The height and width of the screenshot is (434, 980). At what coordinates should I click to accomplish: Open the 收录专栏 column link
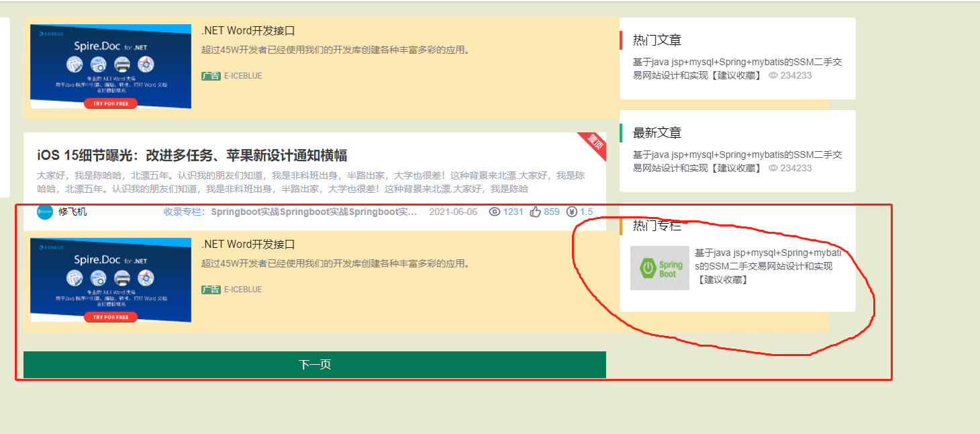[x=182, y=212]
